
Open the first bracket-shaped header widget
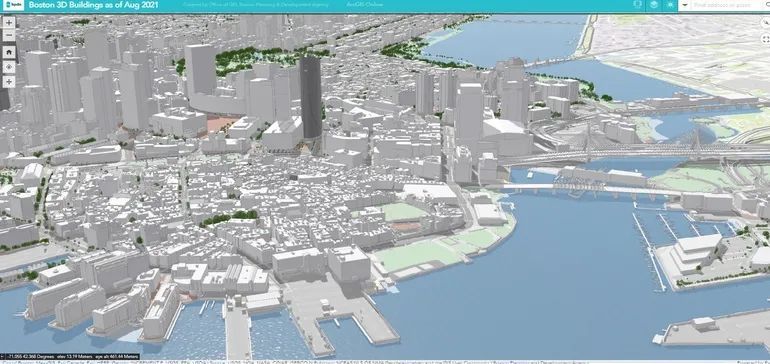[x=637, y=5]
